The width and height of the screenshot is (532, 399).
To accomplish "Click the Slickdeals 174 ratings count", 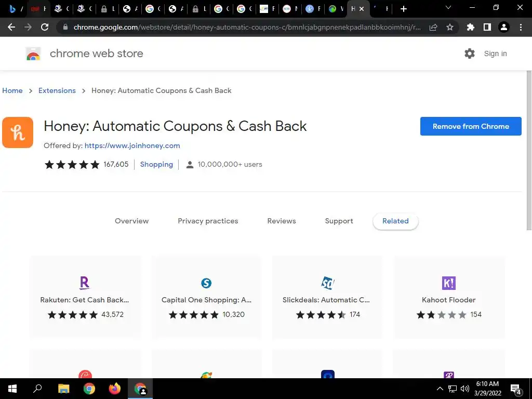I will click(x=355, y=314).
